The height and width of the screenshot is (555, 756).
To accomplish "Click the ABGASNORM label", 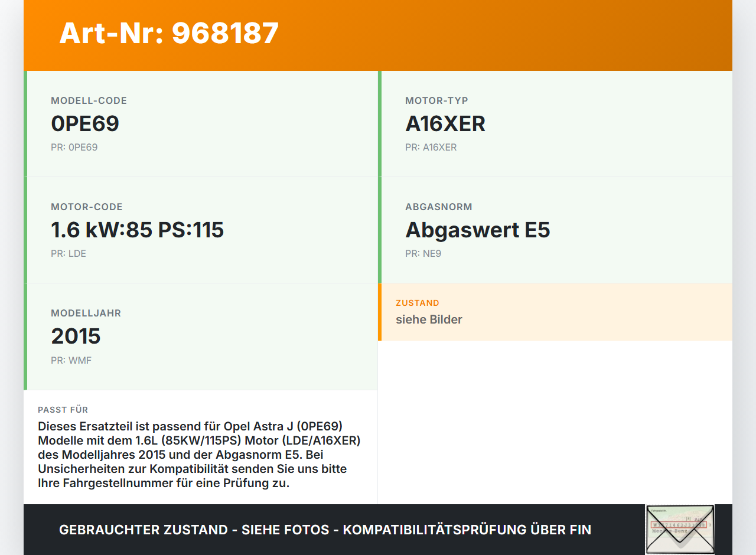I will [439, 207].
